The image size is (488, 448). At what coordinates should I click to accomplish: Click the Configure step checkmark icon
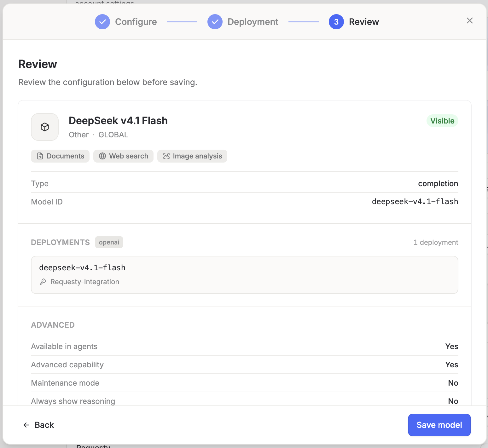[102, 22]
